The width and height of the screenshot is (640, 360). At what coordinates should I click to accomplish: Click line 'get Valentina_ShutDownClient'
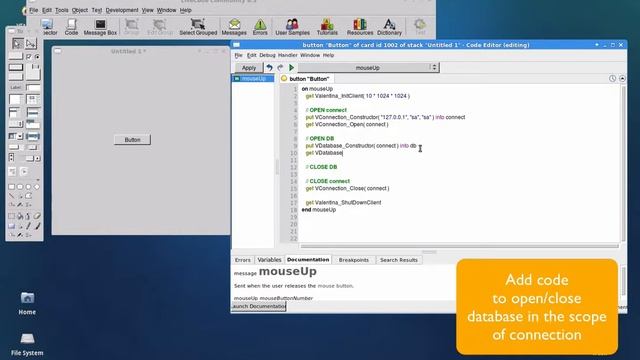[x=343, y=202]
